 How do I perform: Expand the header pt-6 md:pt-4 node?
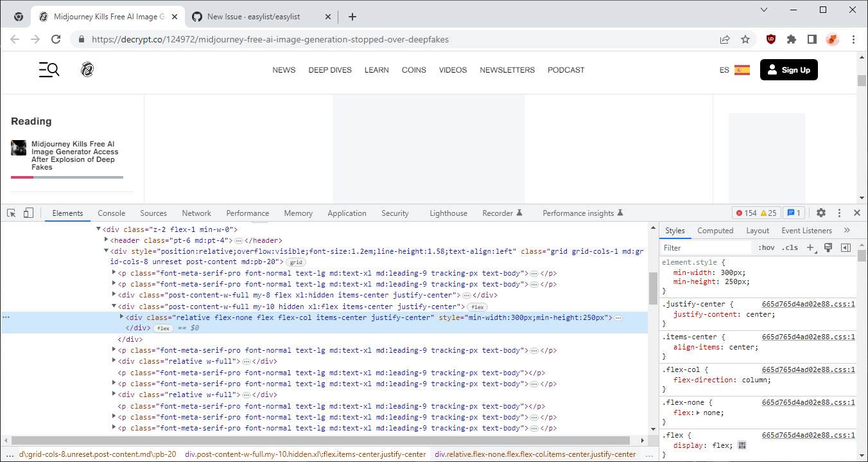[x=107, y=240]
